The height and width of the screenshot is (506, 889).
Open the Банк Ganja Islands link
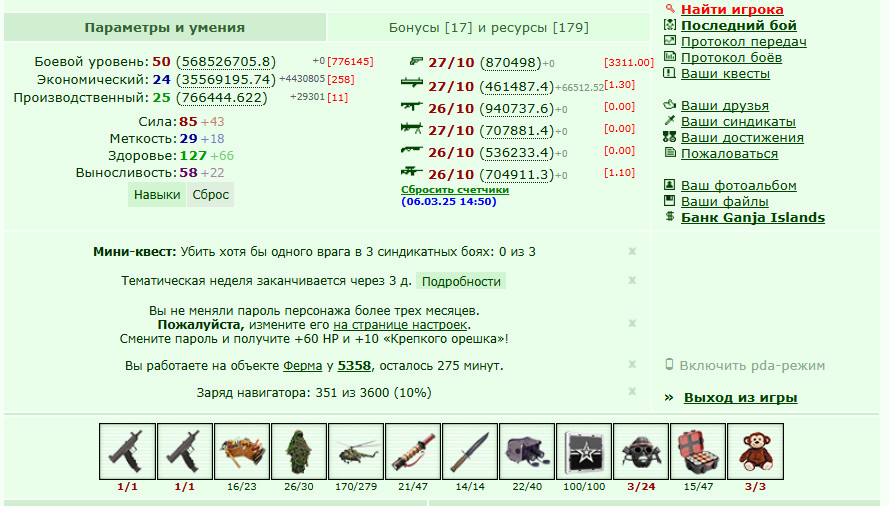point(753,217)
